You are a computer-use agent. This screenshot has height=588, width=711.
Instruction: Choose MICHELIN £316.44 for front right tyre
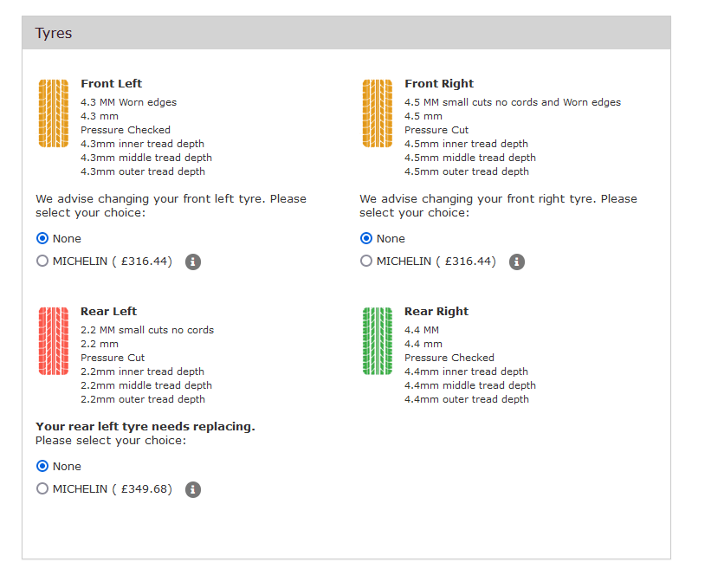(x=366, y=261)
